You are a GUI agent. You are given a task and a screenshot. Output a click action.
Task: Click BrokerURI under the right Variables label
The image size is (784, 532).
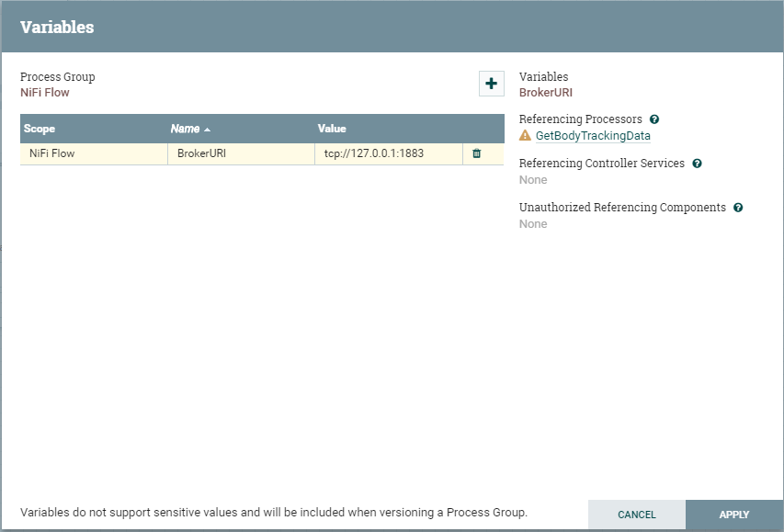pos(546,92)
